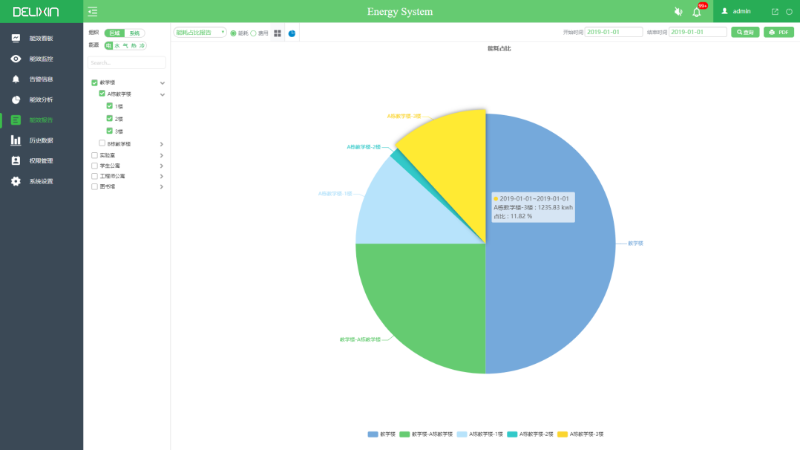
Task: Open the eye monitoring item in sidebar
Action: [16, 59]
